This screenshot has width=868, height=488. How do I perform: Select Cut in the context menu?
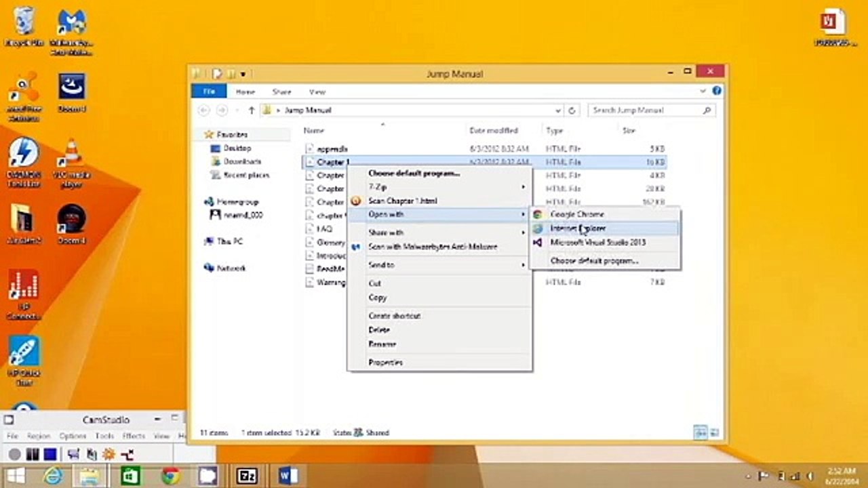[439, 283]
